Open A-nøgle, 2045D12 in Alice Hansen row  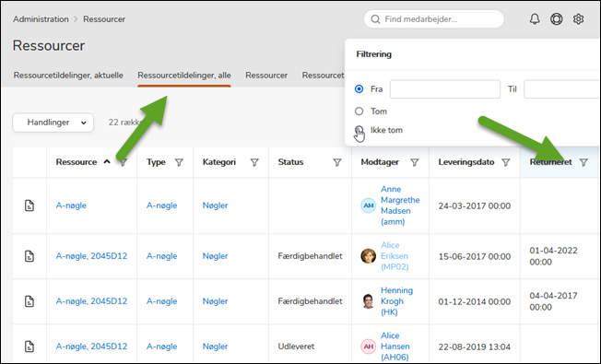tap(91, 346)
